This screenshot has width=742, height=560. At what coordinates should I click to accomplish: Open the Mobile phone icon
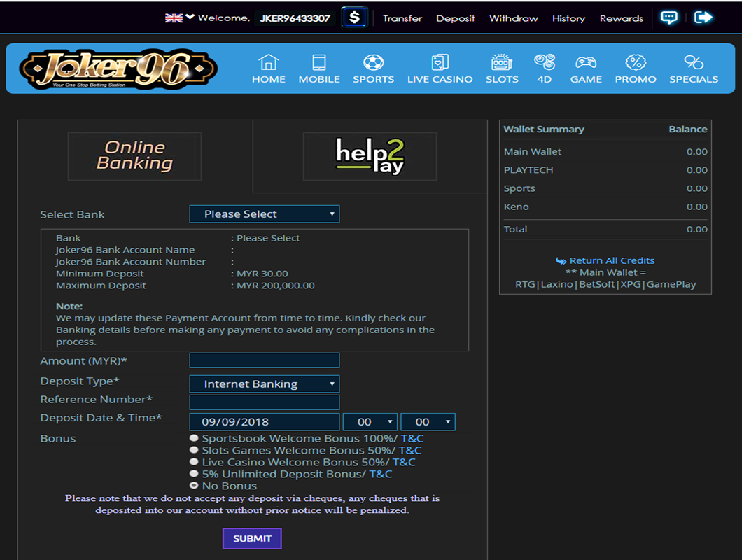pyautogui.click(x=319, y=62)
